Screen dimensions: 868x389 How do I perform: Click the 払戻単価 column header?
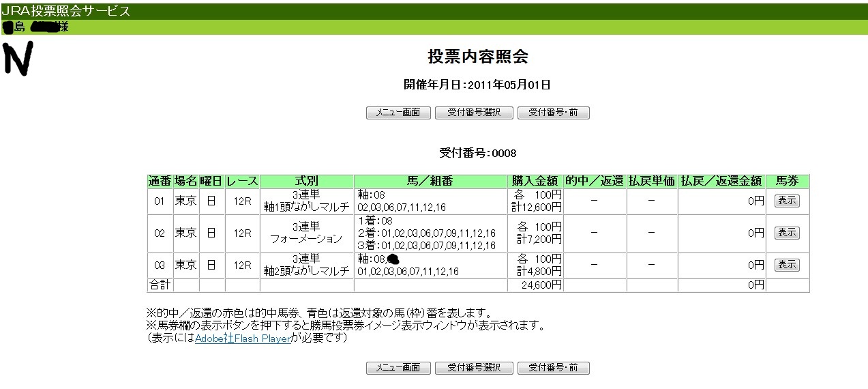click(651, 182)
